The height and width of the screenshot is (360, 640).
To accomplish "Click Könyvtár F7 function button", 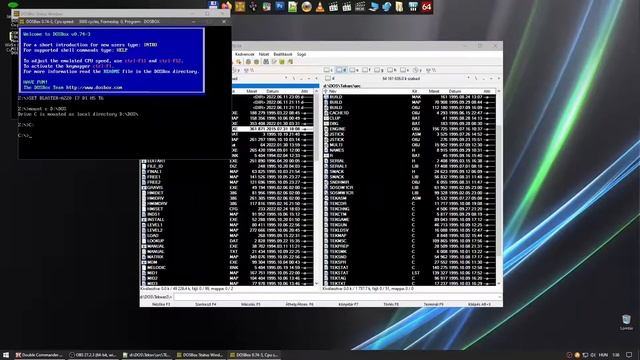I will (x=348, y=304).
